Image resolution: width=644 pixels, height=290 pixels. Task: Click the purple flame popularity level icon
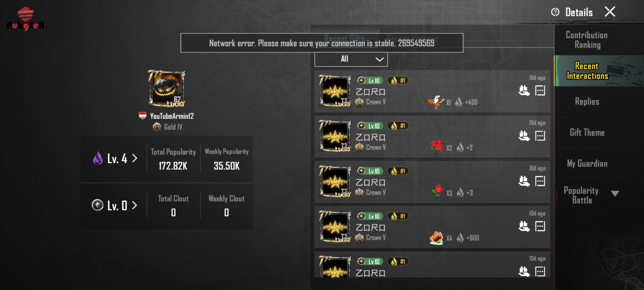coord(98,158)
